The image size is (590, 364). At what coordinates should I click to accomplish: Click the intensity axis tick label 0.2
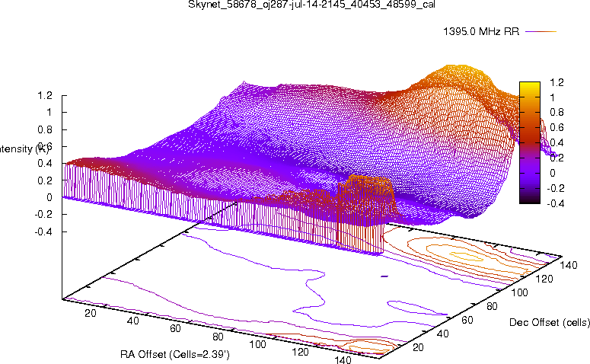[45, 180]
